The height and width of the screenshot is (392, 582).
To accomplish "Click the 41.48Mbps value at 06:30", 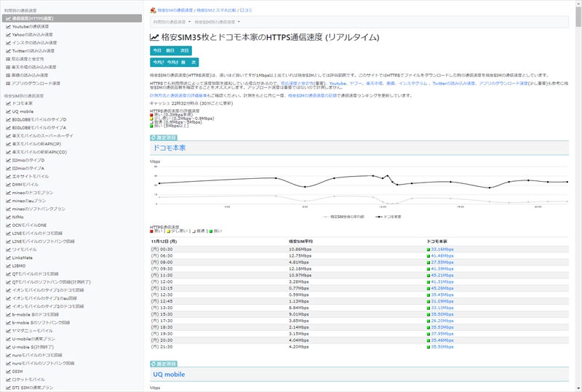I will coord(442,256).
